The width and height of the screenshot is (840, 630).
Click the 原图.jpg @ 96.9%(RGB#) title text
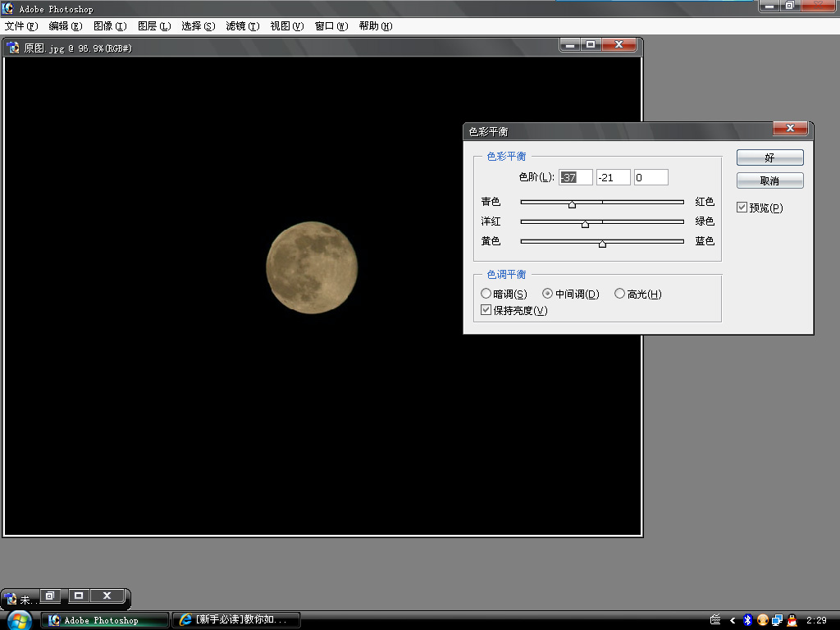[78, 48]
